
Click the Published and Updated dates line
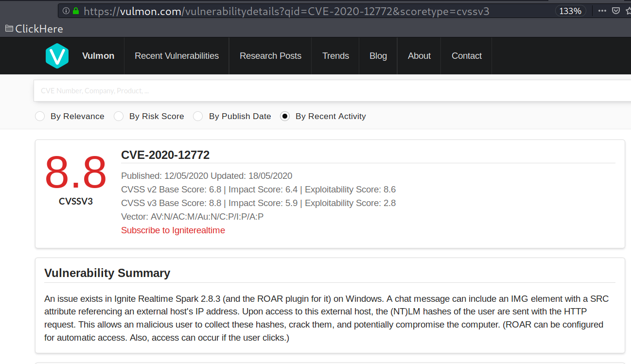click(207, 176)
